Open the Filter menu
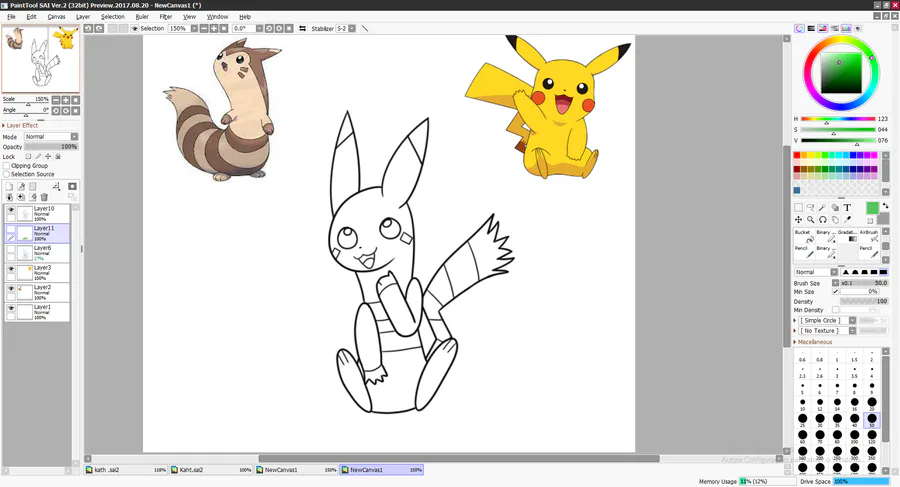Image resolution: width=900 pixels, height=487 pixels. pos(166,17)
